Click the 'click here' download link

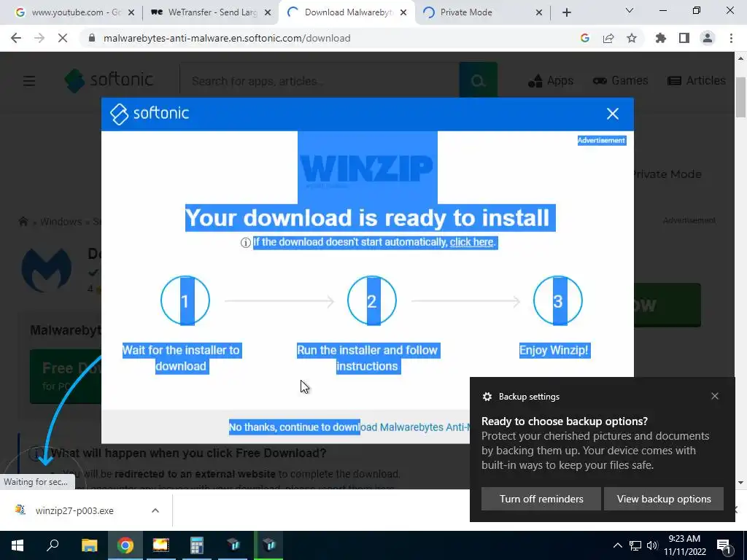[472, 242]
